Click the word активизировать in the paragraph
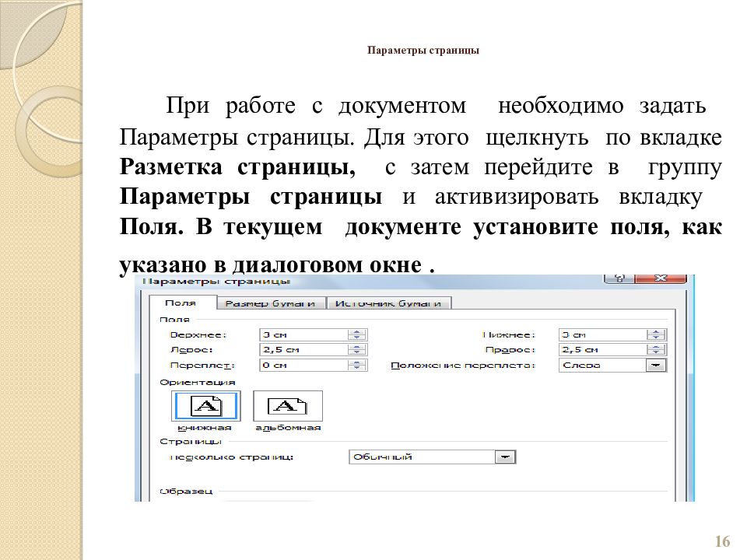 tap(517, 197)
